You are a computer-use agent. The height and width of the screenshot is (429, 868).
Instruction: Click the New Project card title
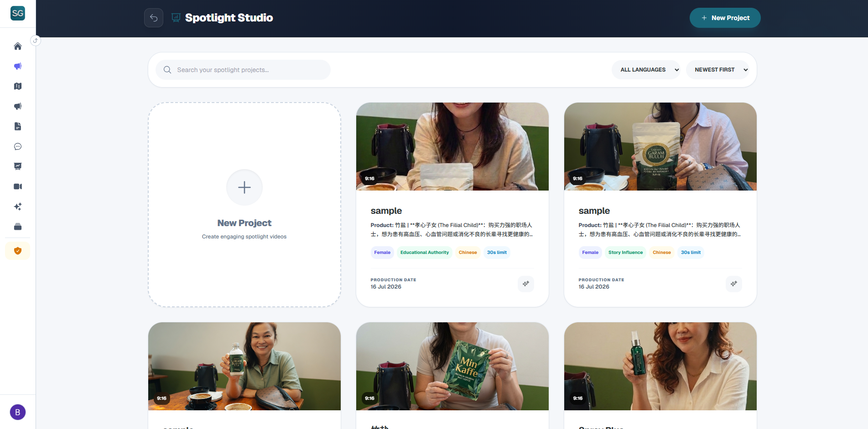[x=244, y=223]
